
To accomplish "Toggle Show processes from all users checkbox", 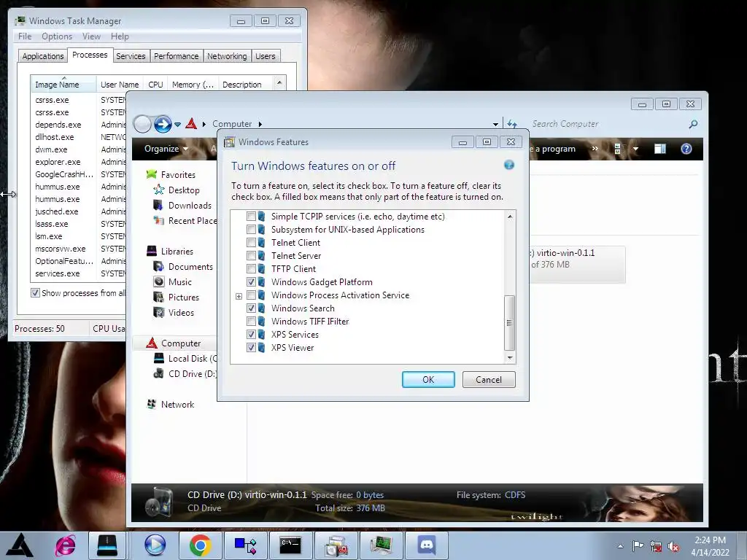I will pyautogui.click(x=35, y=293).
